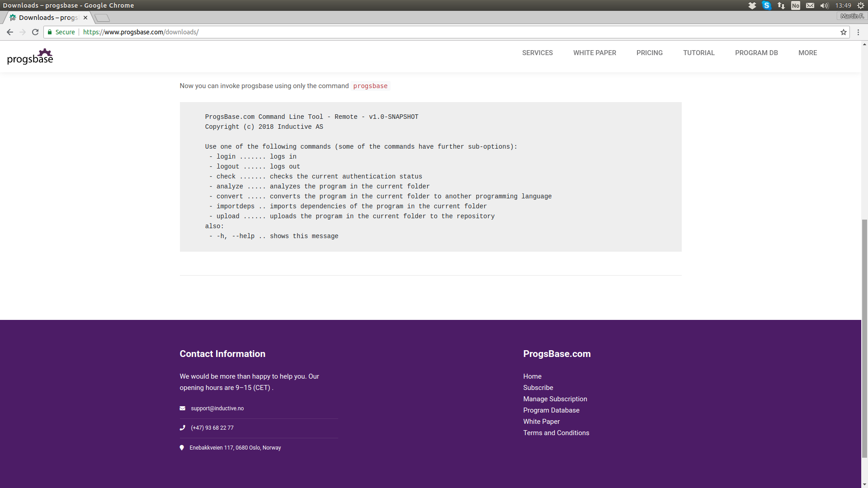Expand the MORE menu
Viewport: 868px width, 488px height.
tap(807, 53)
